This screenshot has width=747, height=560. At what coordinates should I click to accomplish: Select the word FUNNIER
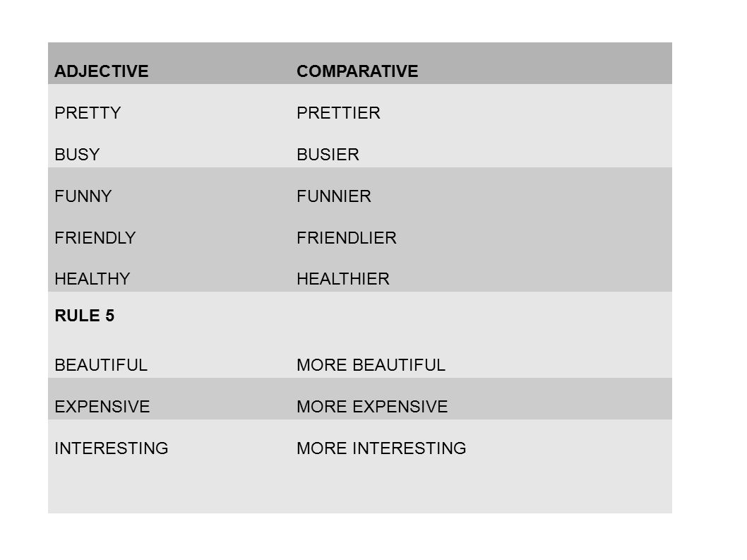(x=333, y=196)
